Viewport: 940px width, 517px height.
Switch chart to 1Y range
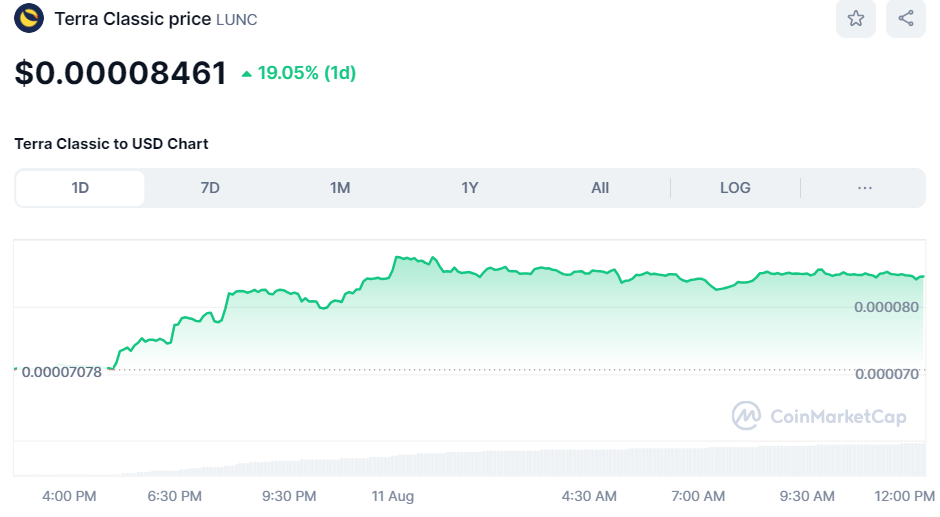tap(470, 188)
